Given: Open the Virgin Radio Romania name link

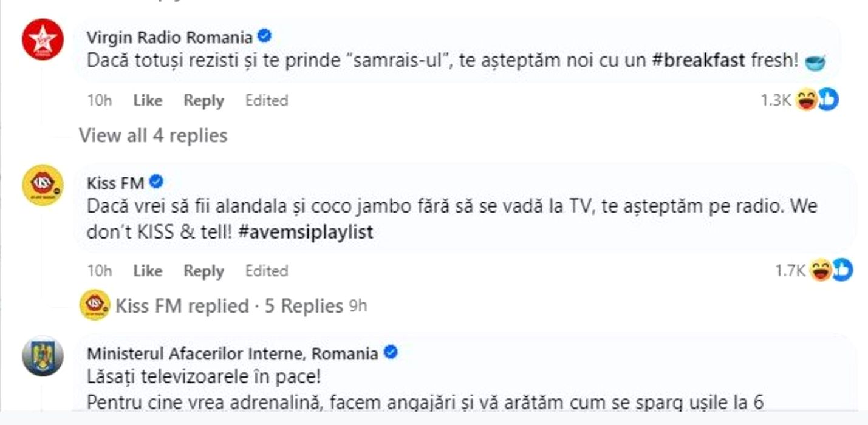Looking at the screenshot, I should point(169,38).
